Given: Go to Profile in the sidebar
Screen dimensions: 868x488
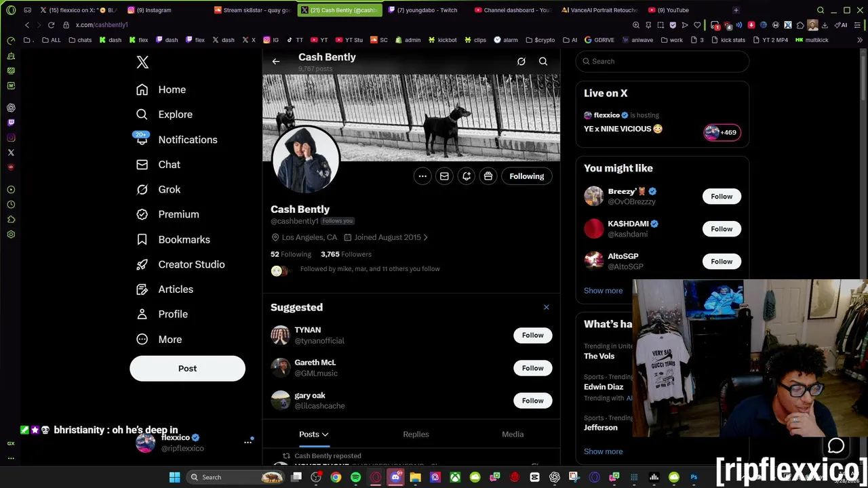Looking at the screenshot, I should 162,314.
